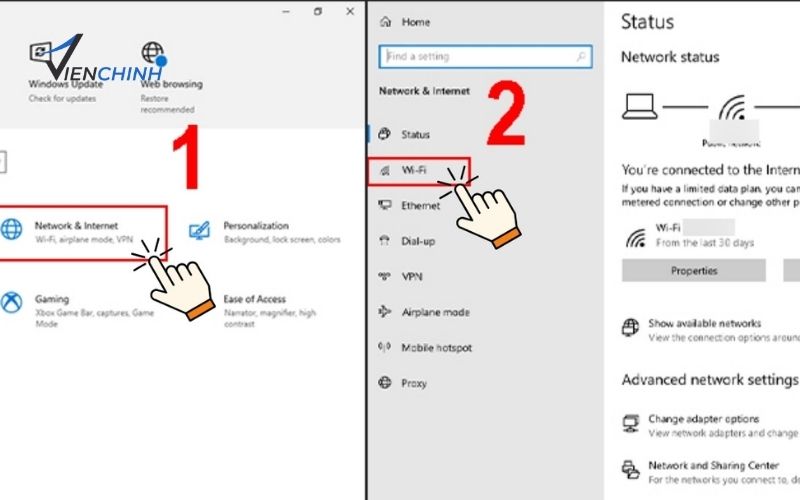
Task: Click the Ethernet monitor icon
Action: click(x=385, y=205)
